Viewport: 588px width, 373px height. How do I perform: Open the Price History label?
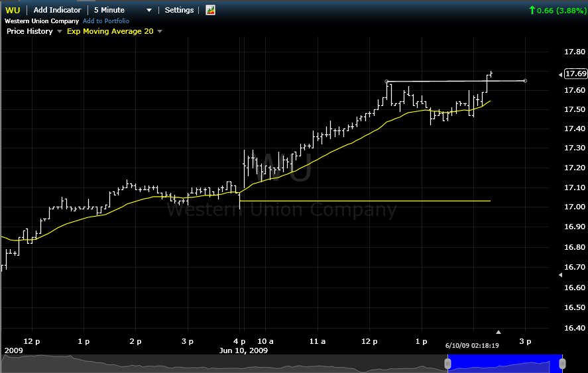[x=30, y=31]
